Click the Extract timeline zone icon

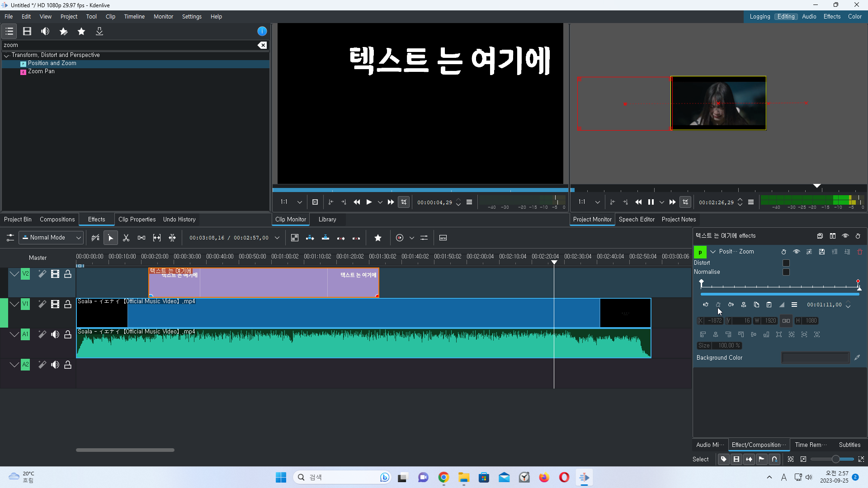[x=341, y=238]
